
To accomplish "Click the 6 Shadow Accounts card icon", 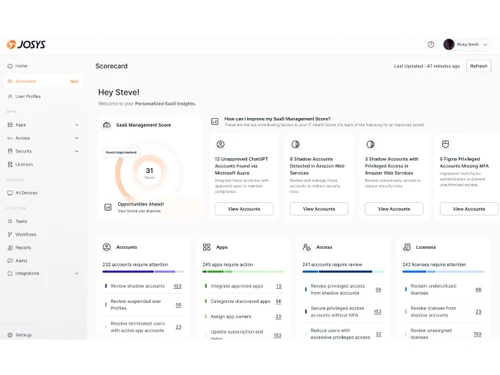I will click(295, 144).
